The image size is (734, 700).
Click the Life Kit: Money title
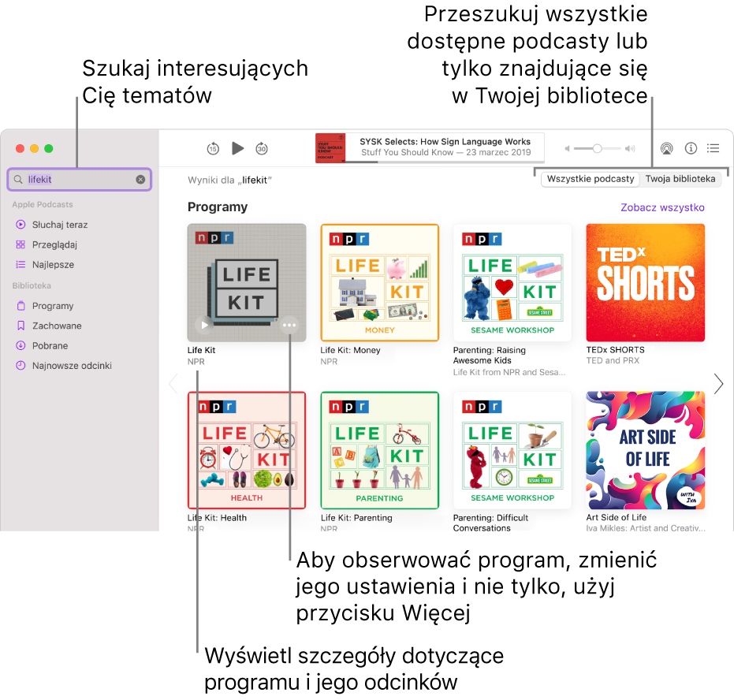coord(350,351)
